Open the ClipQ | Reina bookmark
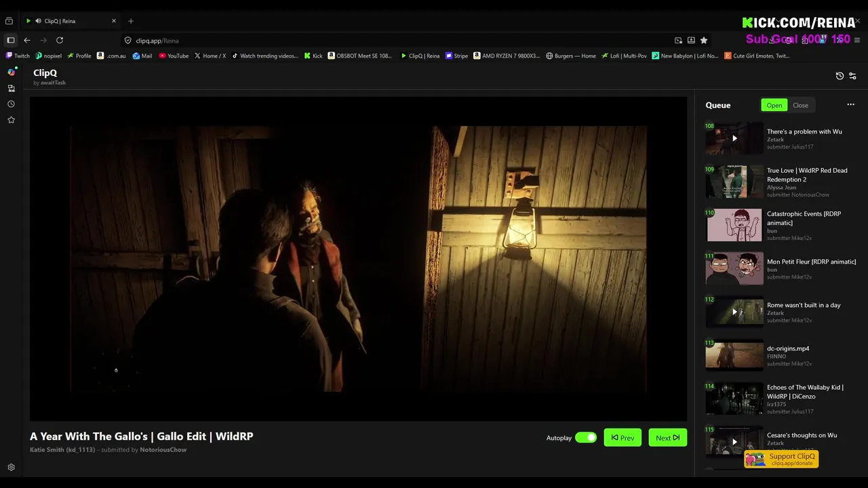This screenshot has height=488, width=868. click(x=420, y=56)
